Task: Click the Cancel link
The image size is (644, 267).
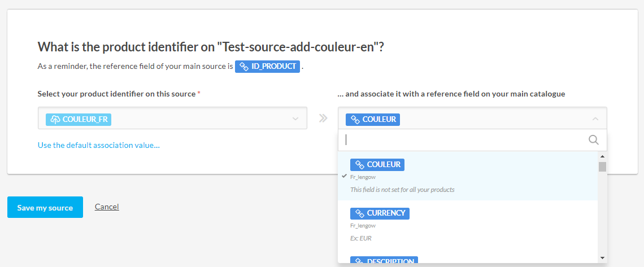Action: pos(107,207)
